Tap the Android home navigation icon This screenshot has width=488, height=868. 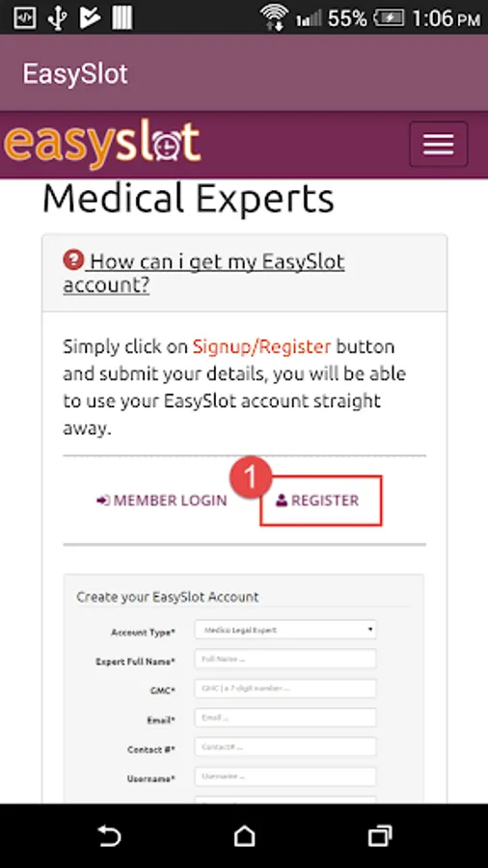click(x=244, y=836)
